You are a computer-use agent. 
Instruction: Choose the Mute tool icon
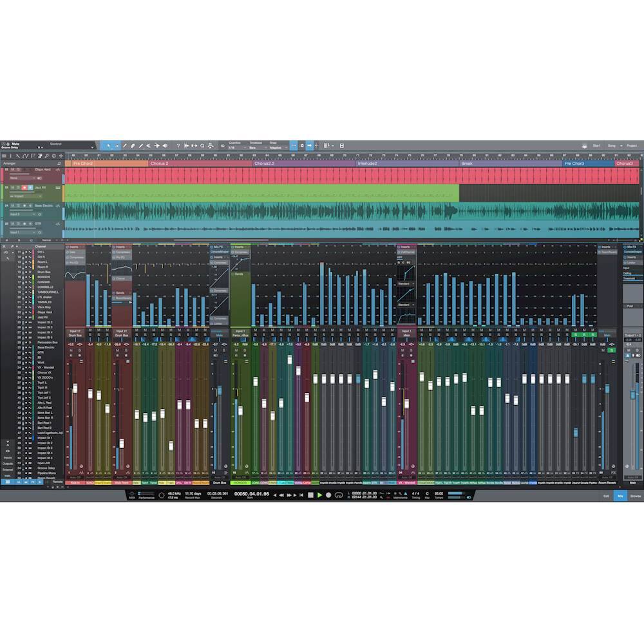coord(149,146)
